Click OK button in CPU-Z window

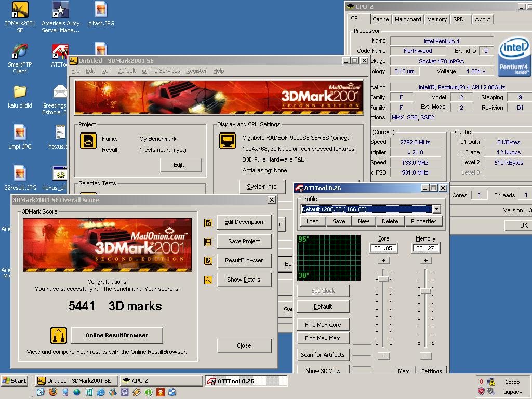(519, 225)
